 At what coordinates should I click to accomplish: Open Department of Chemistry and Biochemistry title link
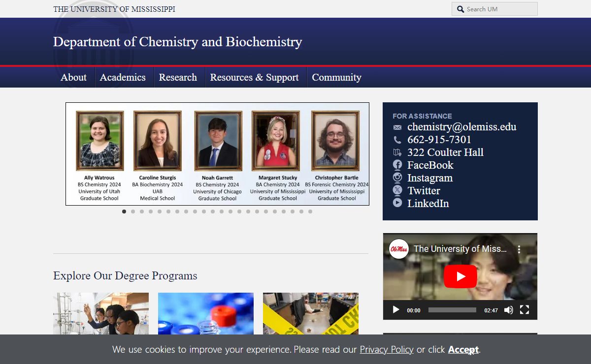178,42
